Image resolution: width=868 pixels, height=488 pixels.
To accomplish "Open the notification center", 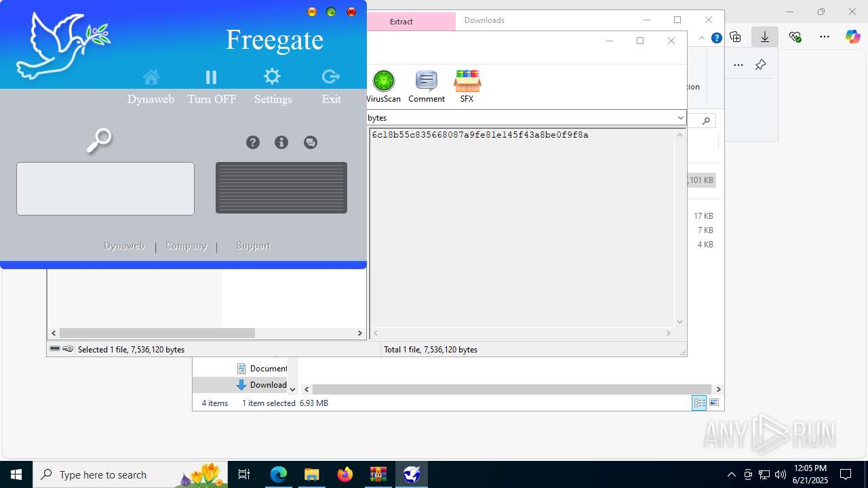I will point(846,474).
